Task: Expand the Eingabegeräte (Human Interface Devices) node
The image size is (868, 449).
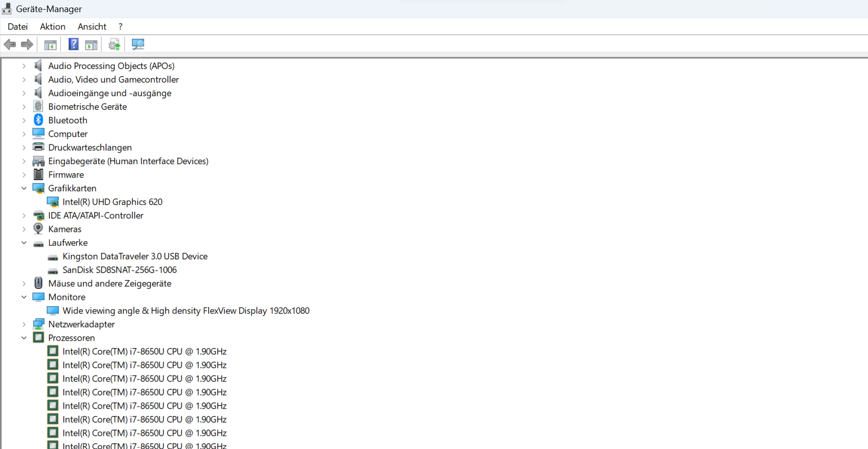Action: tap(24, 161)
